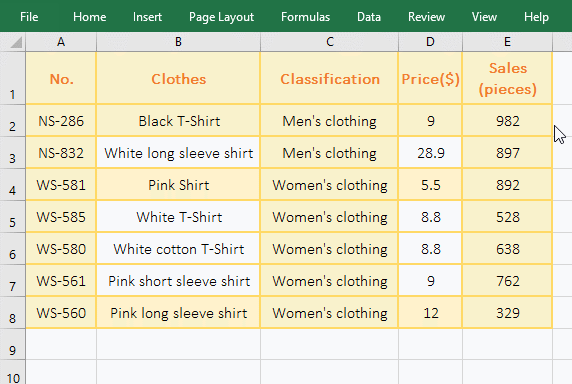572x384 pixels.
Task: Select column E header
Action: (507, 42)
